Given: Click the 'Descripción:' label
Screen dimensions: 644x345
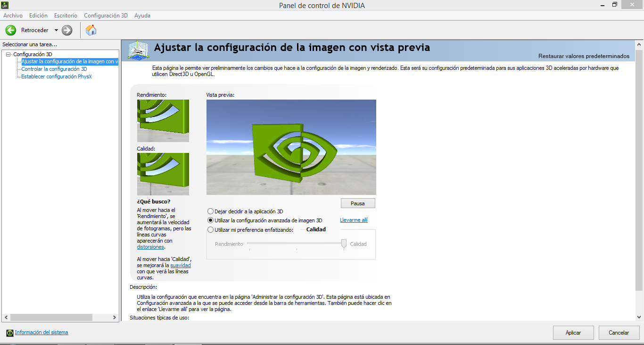Looking at the screenshot, I should (x=143, y=287).
